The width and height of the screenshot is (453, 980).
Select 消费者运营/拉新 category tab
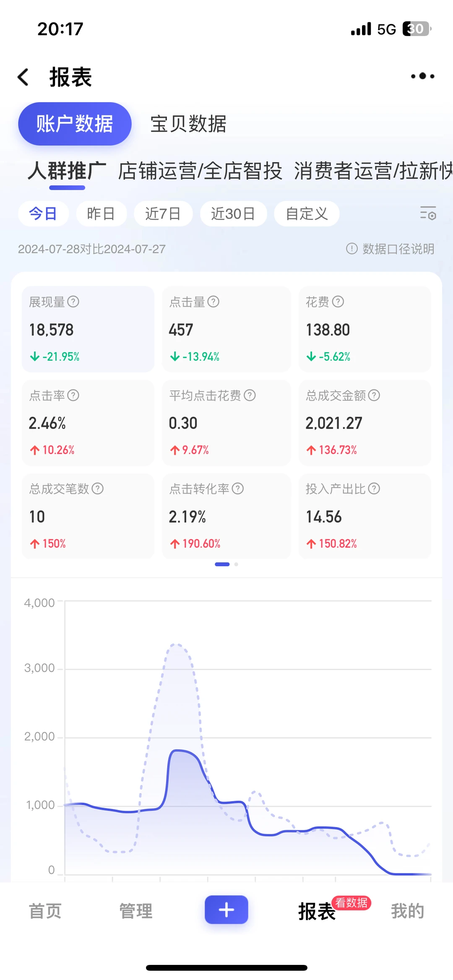point(373,171)
